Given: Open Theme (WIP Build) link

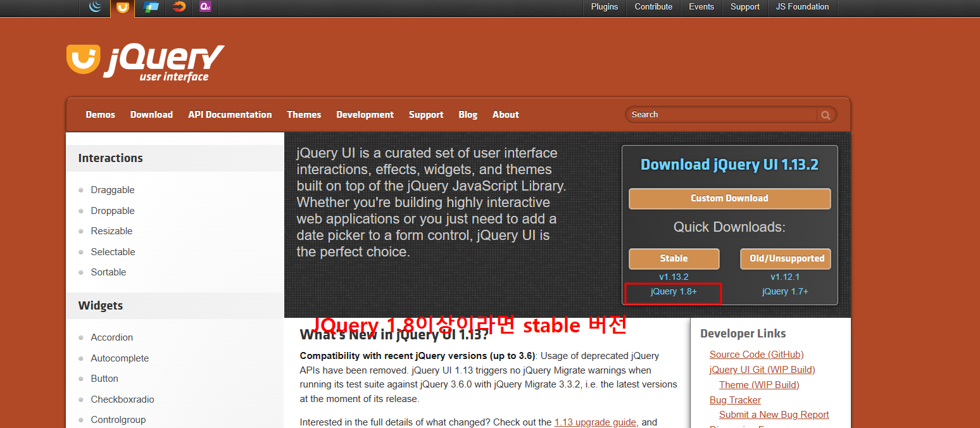Looking at the screenshot, I should coord(759,385).
